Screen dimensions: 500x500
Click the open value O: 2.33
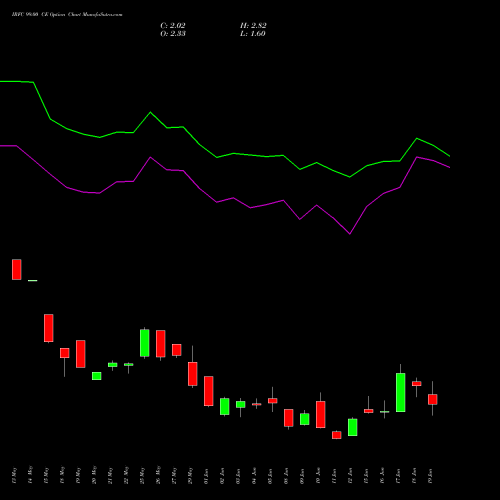tap(173, 33)
